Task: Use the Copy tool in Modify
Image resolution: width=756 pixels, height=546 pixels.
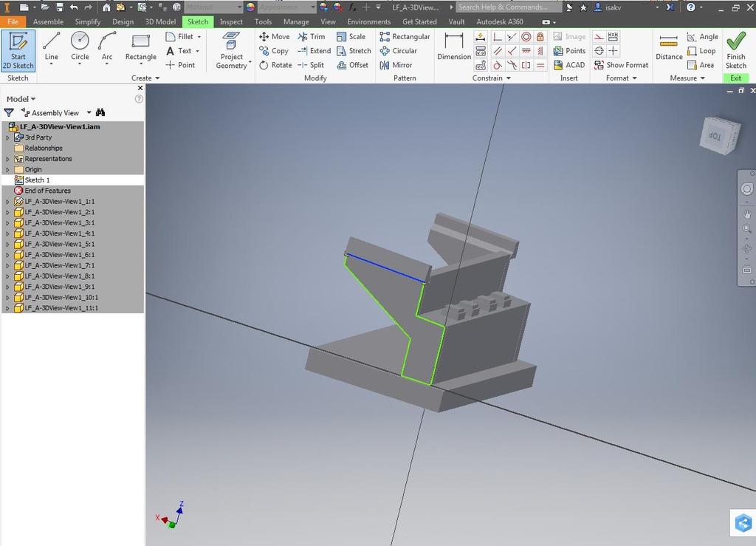Action: click(274, 51)
